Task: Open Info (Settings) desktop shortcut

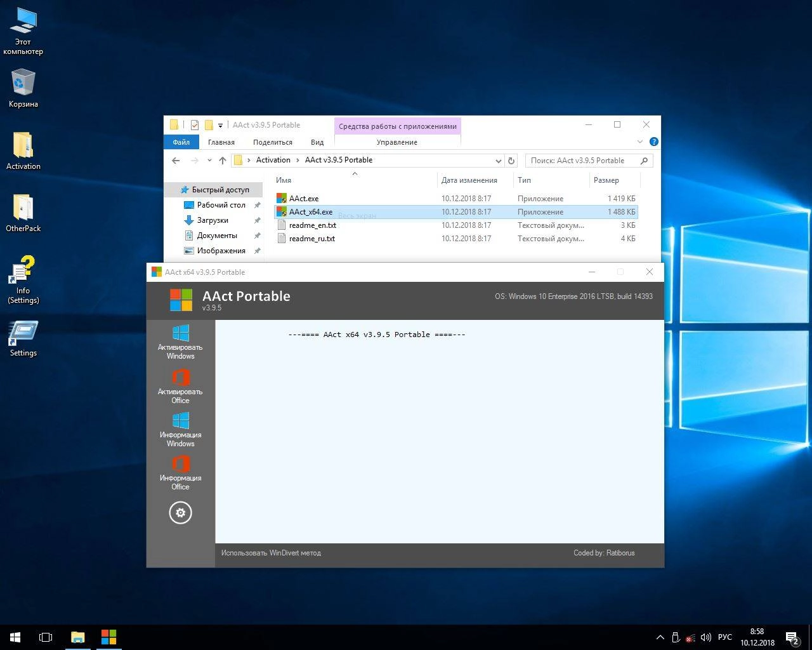Action: click(x=23, y=280)
